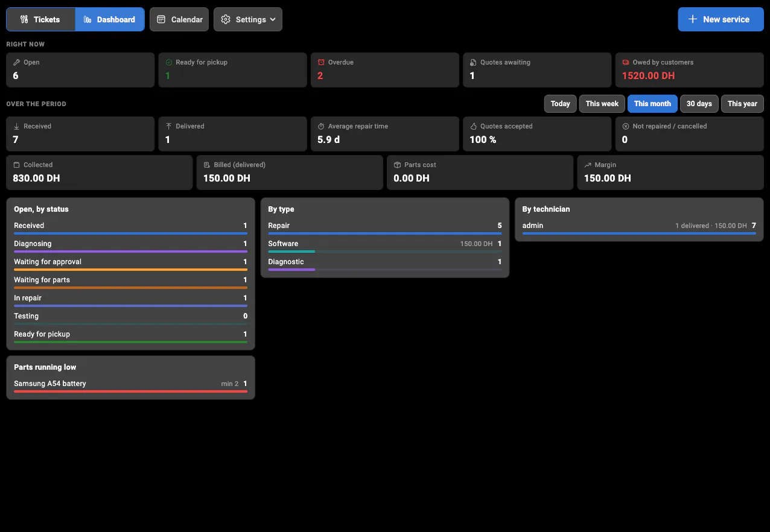Click the plus icon on New service

pyautogui.click(x=693, y=19)
